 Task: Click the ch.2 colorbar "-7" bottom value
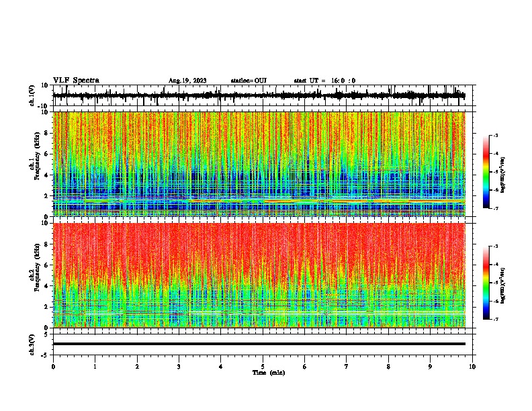[x=495, y=319]
